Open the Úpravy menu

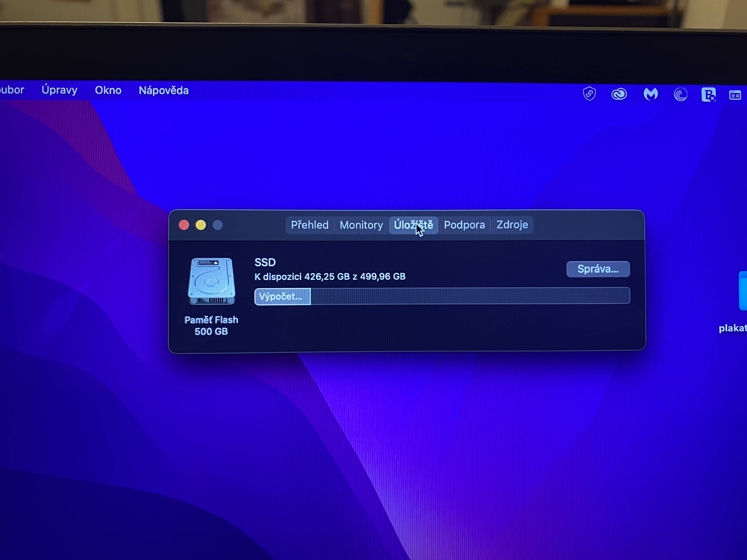click(x=59, y=90)
